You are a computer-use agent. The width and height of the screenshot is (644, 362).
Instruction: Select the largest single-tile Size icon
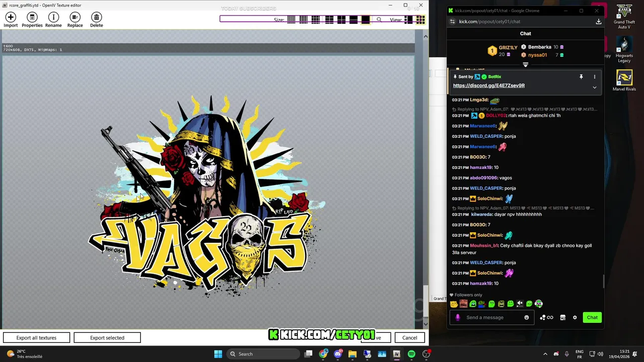[x=366, y=20]
